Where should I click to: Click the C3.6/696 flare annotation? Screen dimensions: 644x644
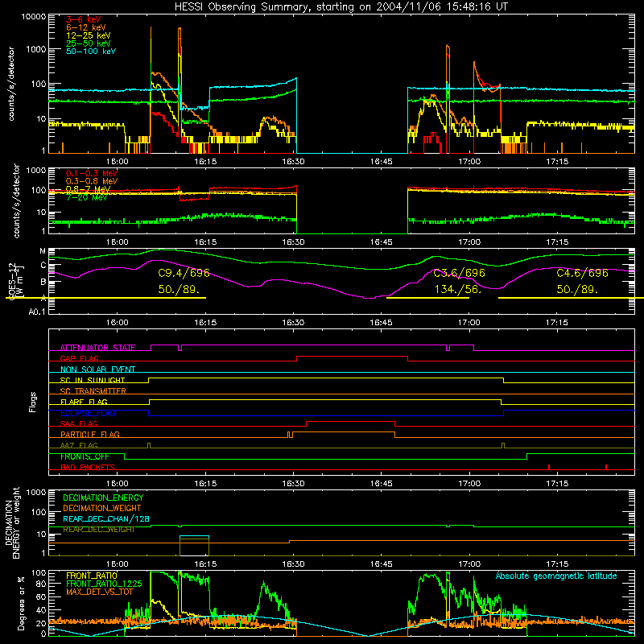459,273
